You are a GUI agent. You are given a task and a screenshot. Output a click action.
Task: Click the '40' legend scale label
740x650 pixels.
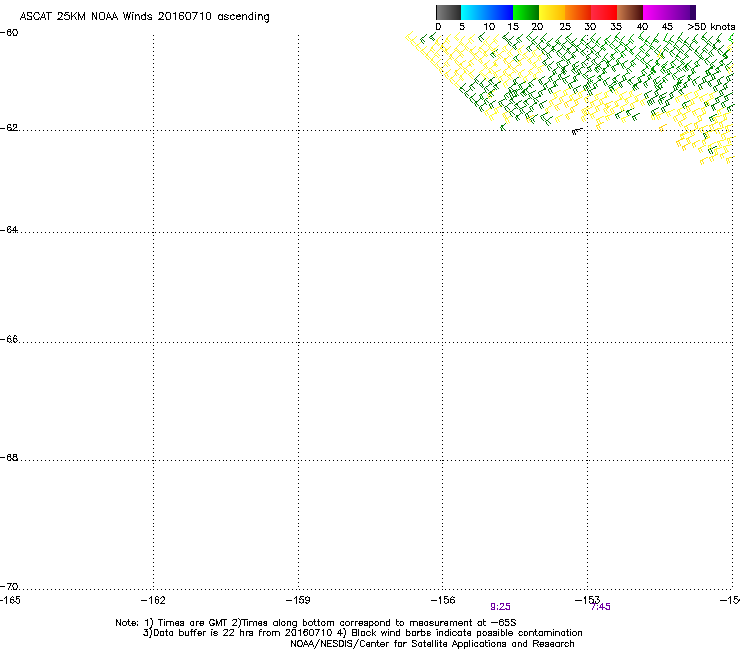point(642,27)
